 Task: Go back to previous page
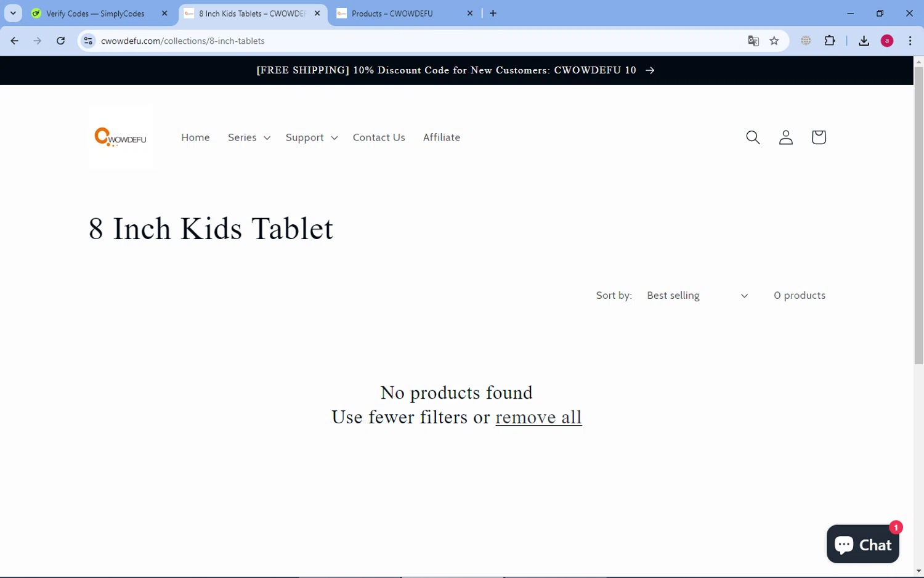15,41
